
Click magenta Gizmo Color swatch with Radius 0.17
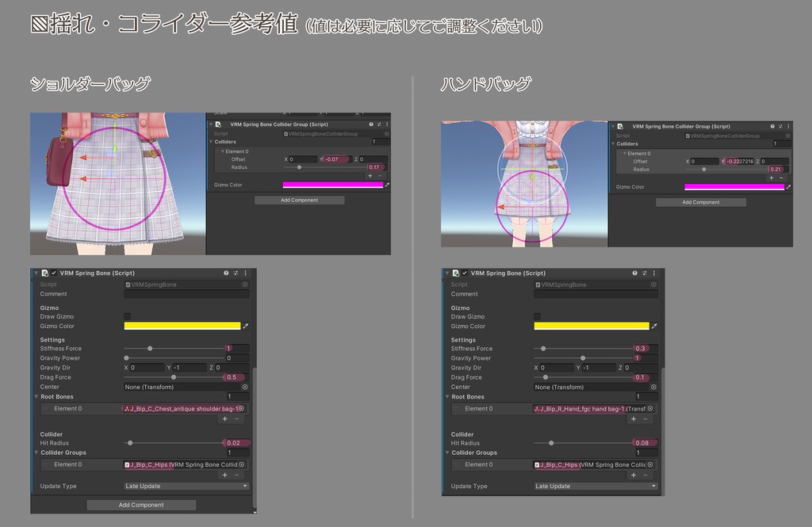click(332, 185)
